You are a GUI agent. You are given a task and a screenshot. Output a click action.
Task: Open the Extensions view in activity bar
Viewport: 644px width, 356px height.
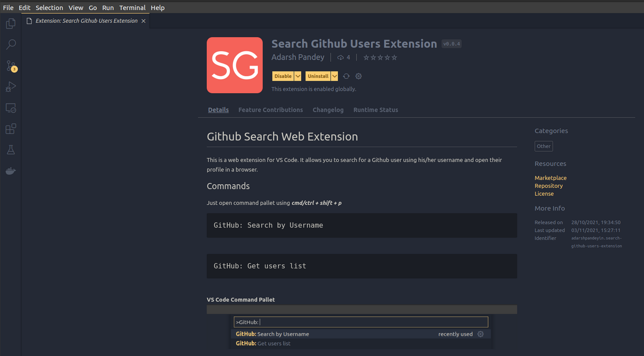[11, 129]
